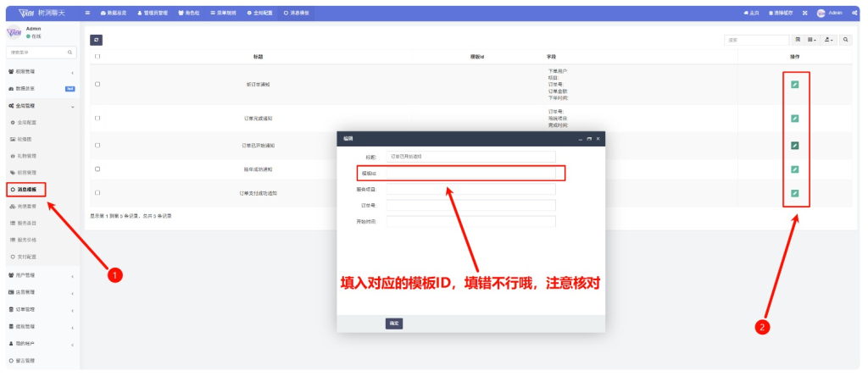Click the table search magnifier button
868x376 pixels.
tap(846, 40)
